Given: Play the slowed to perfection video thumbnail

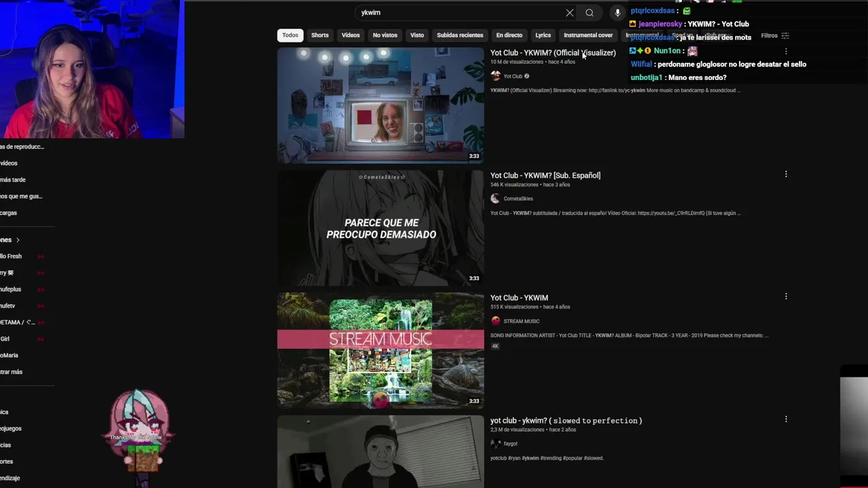Looking at the screenshot, I should pos(380,451).
